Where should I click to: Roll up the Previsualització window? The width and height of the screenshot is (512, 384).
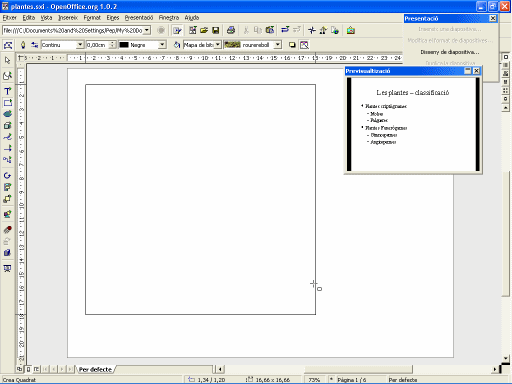click(468, 71)
